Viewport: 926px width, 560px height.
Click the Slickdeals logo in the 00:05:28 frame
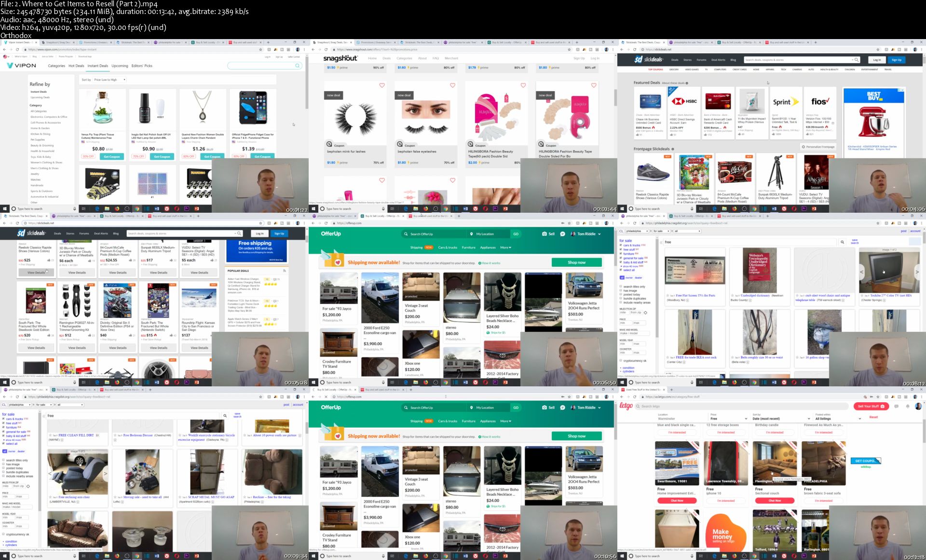point(31,233)
